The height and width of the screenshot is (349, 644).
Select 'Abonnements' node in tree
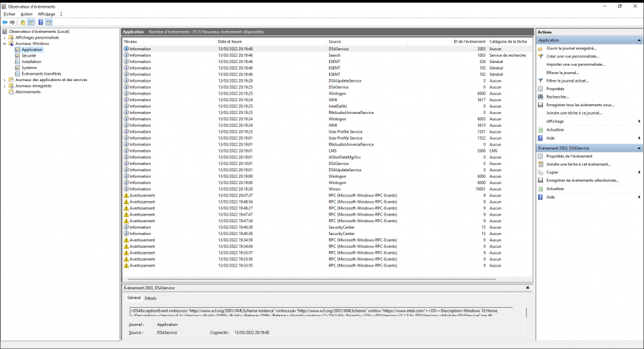point(28,92)
